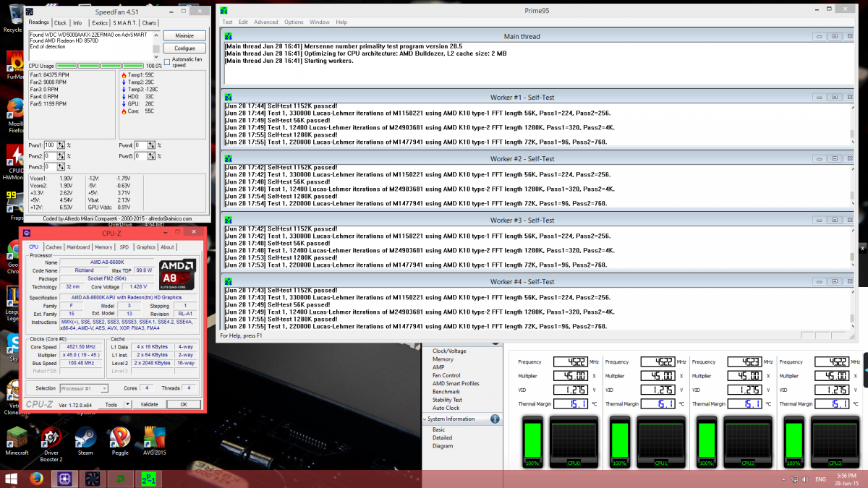Switch to AMD OverDrive taskbar icon
The image size is (868, 488).
(x=120, y=479)
